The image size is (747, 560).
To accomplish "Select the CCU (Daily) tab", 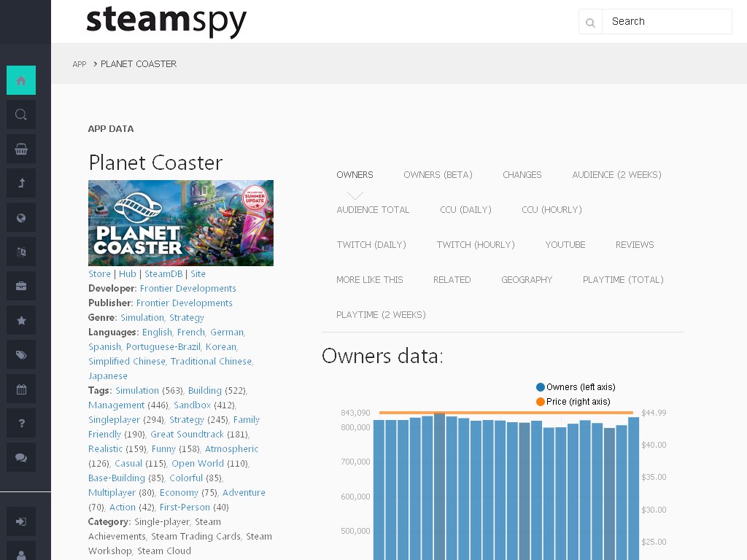I will pos(465,209).
